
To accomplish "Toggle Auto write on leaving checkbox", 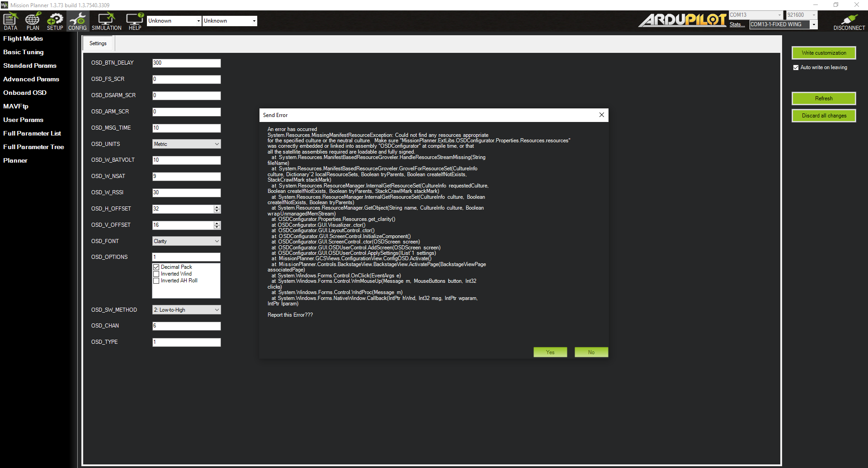I will [796, 67].
